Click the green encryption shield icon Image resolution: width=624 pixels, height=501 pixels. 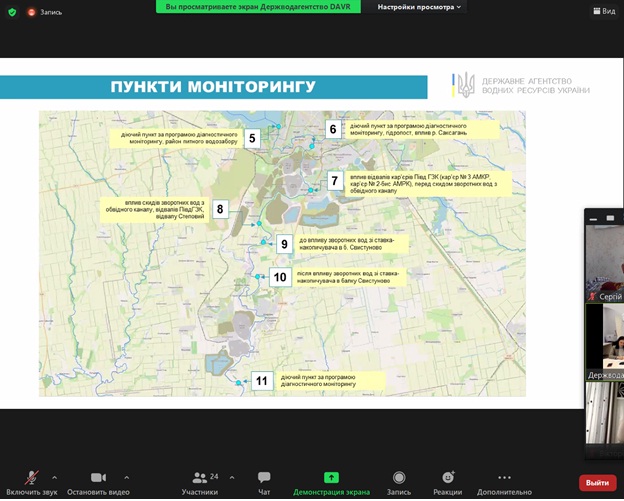(x=12, y=12)
